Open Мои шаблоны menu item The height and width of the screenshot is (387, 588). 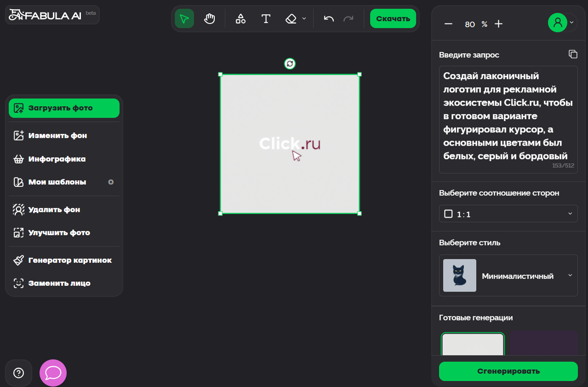pos(64,182)
